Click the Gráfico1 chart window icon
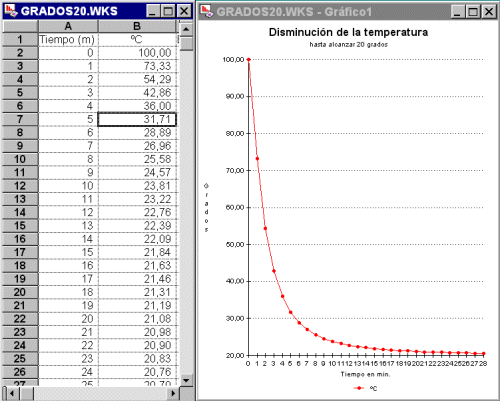500x401 pixels. [x=206, y=12]
